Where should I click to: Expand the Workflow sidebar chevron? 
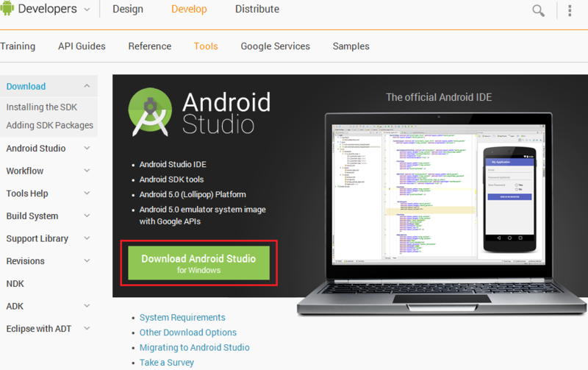[87, 171]
